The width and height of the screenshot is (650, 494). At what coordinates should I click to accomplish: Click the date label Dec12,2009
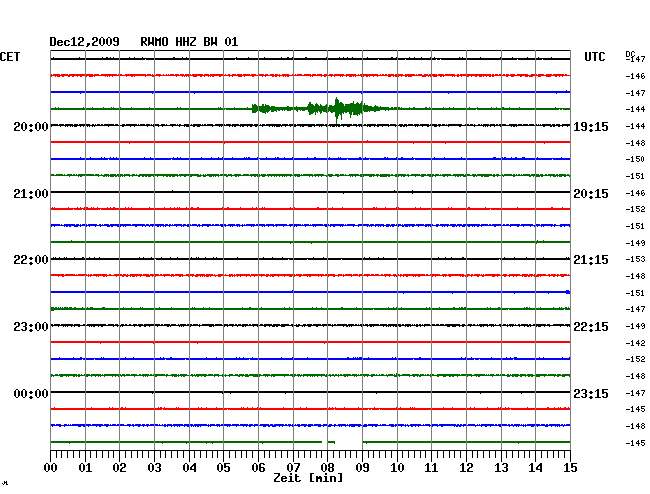[x=84, y=42]
